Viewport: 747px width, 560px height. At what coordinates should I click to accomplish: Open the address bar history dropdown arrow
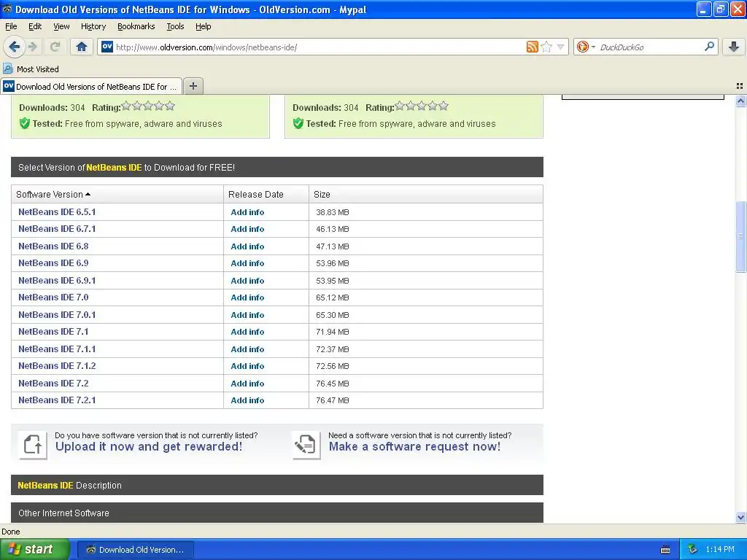pyautogui.click(x=561, y=47)
